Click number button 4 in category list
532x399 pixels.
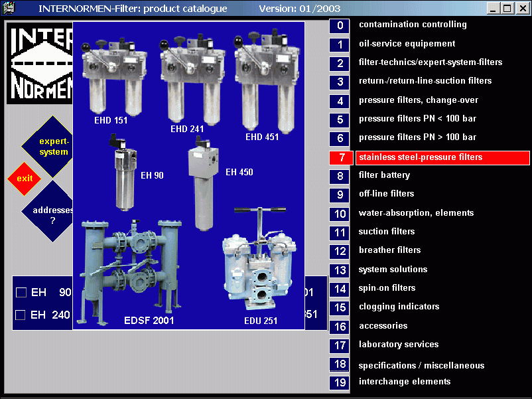[x=339, y=101]
